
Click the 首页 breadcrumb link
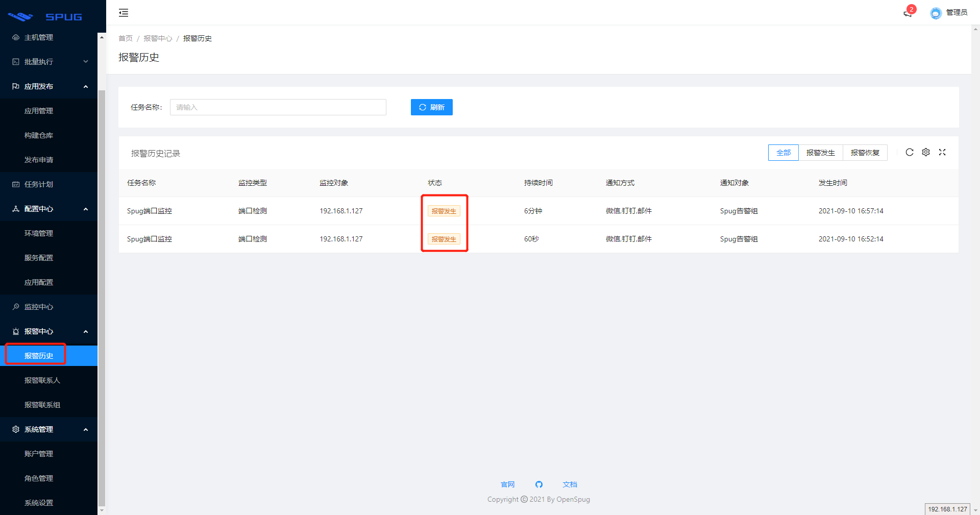126,38
